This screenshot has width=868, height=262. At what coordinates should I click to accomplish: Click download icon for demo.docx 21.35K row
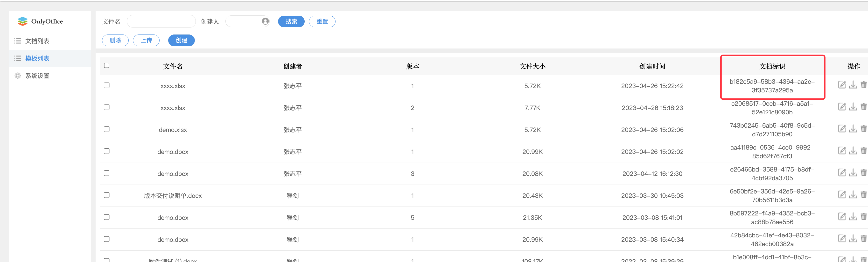tap(853, 217)
